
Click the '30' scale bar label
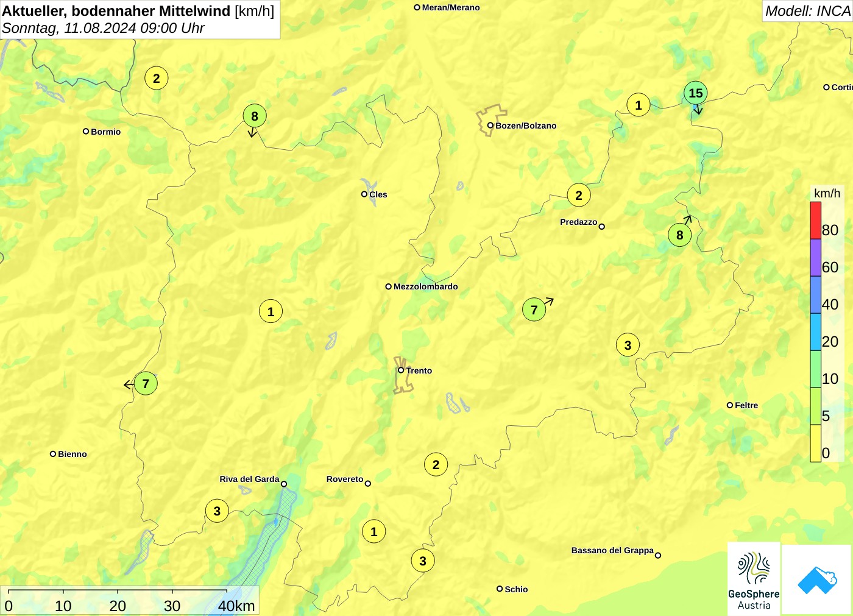coord(172,606)
